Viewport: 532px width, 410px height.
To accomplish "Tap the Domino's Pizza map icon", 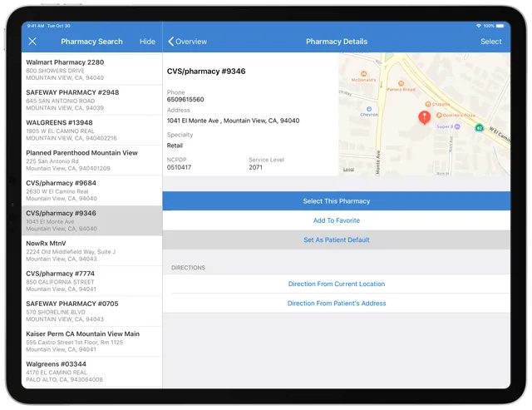I will coord(439,115).
